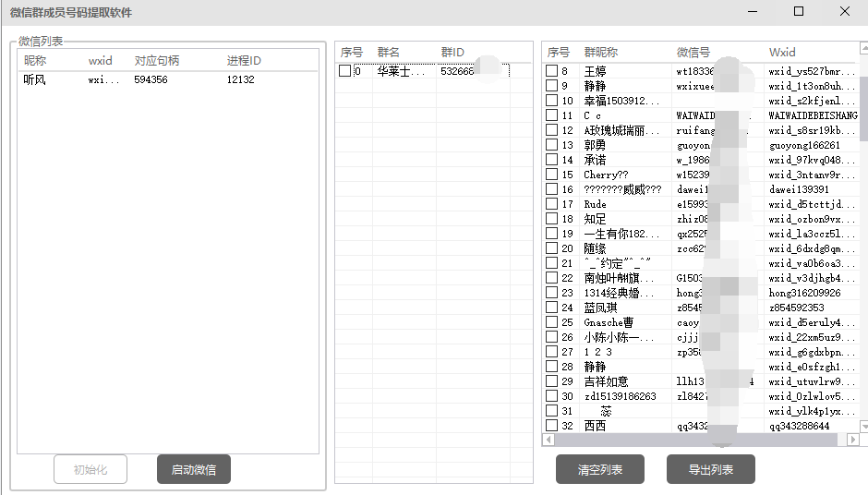Viewport: 868px width, 495px height.
Task: Close the application window
Action: pyautogui.click(x=845, y=12)
